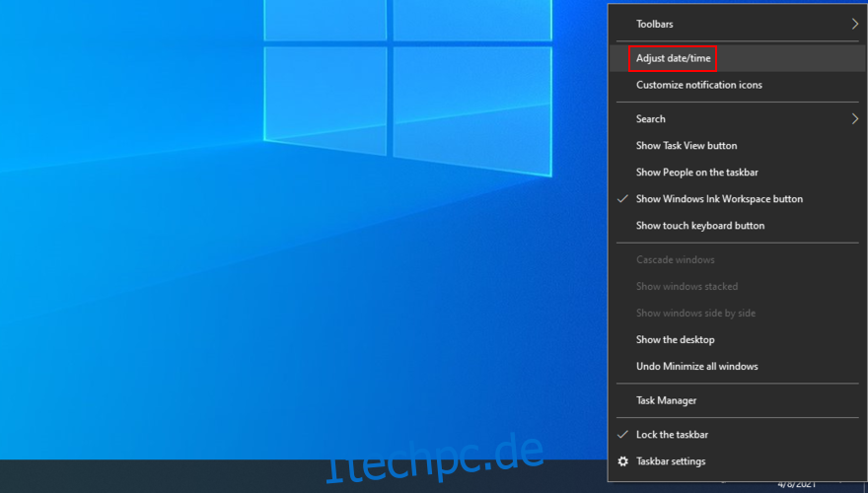Click the grayed-out Cascade windows entry
The width and height of the screenshot is (868, 493).
[738, 259]
